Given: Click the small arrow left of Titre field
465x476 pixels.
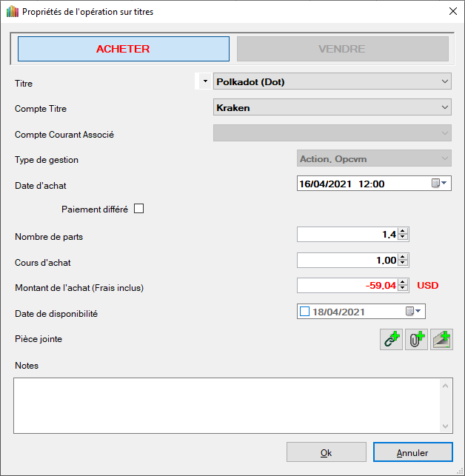Looking at the screenshot, I should click(205, 81).
